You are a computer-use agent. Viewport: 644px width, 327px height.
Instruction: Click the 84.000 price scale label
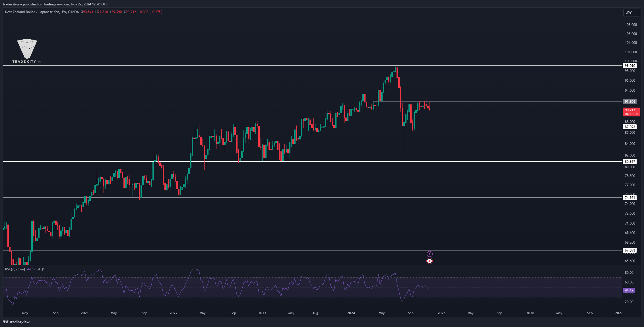tap(630, 144)
